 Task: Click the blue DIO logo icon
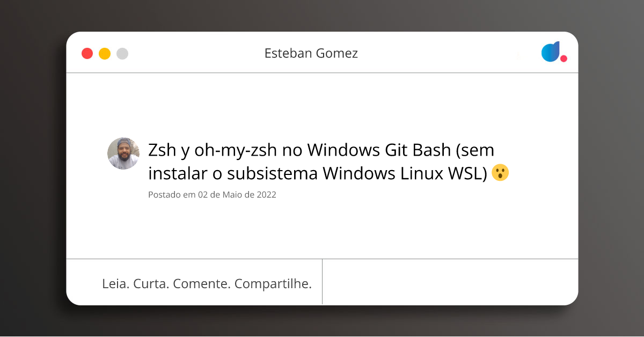pos(552,52)
